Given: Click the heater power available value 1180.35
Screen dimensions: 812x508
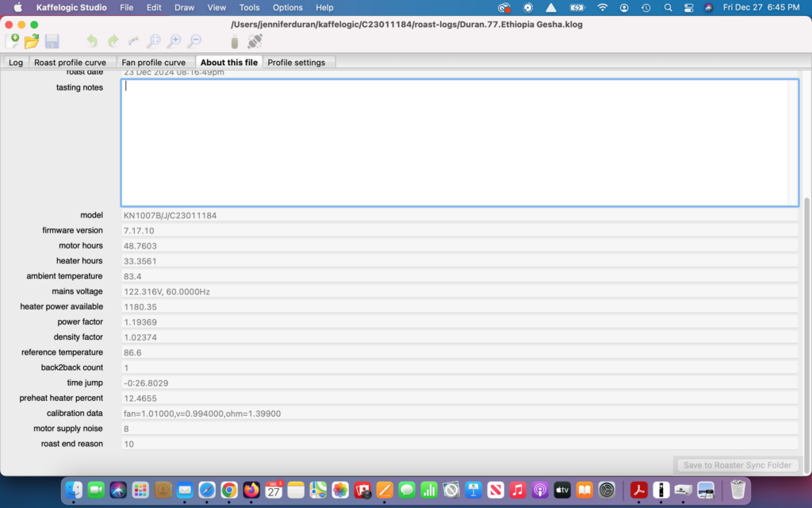Looking at the screenshot, I should click(459, 307).
